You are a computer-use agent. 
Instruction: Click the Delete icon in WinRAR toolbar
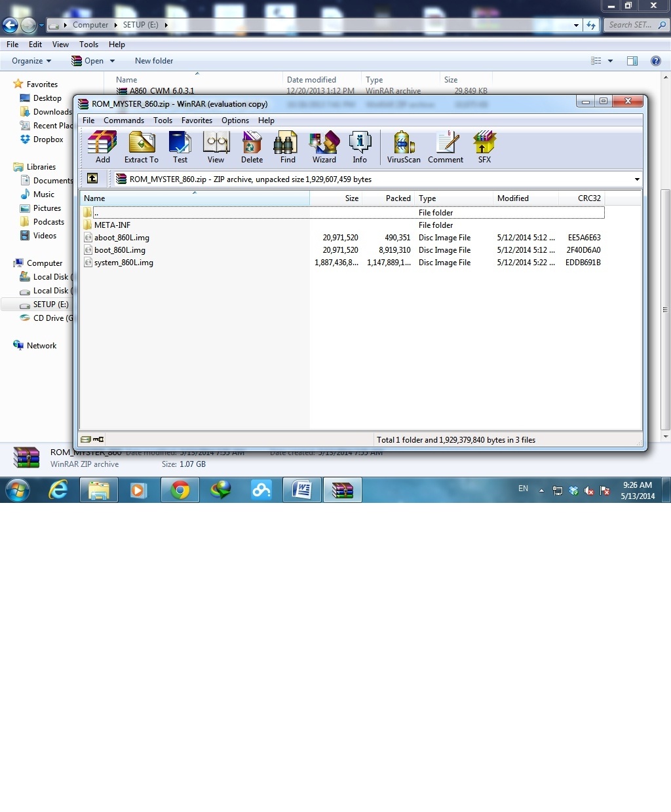click(252, 147)
